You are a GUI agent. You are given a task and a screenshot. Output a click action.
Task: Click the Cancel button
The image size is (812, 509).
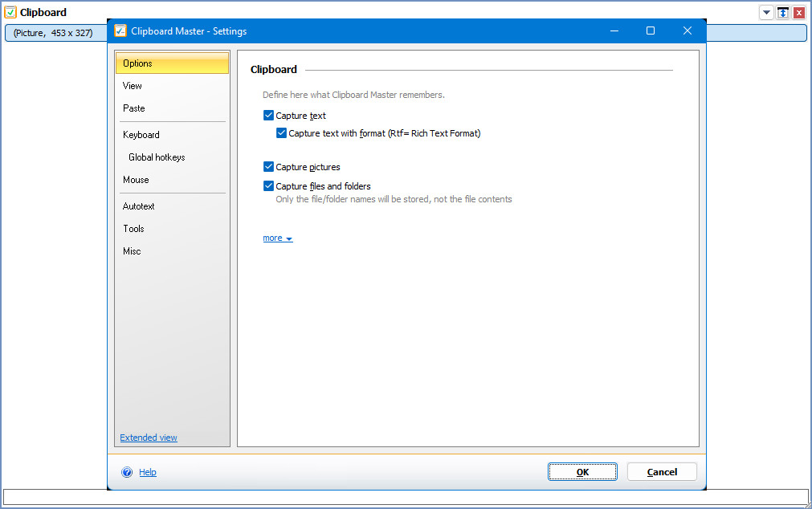[662, 472]
